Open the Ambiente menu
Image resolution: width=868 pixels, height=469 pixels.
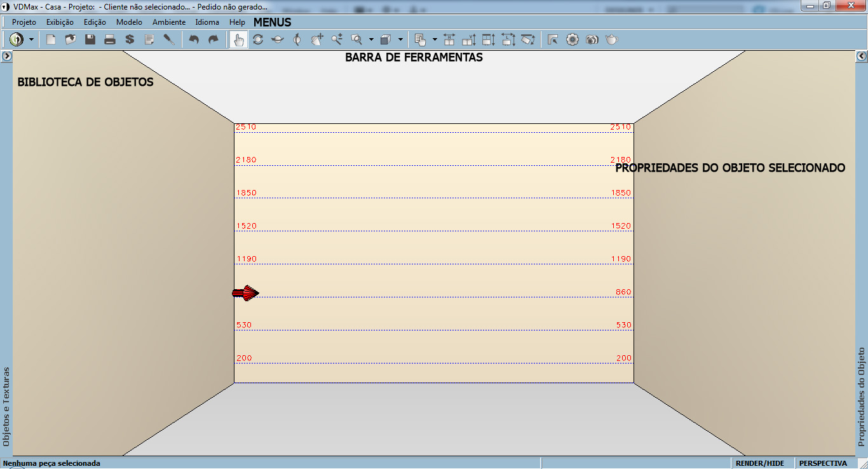[169, 22]
